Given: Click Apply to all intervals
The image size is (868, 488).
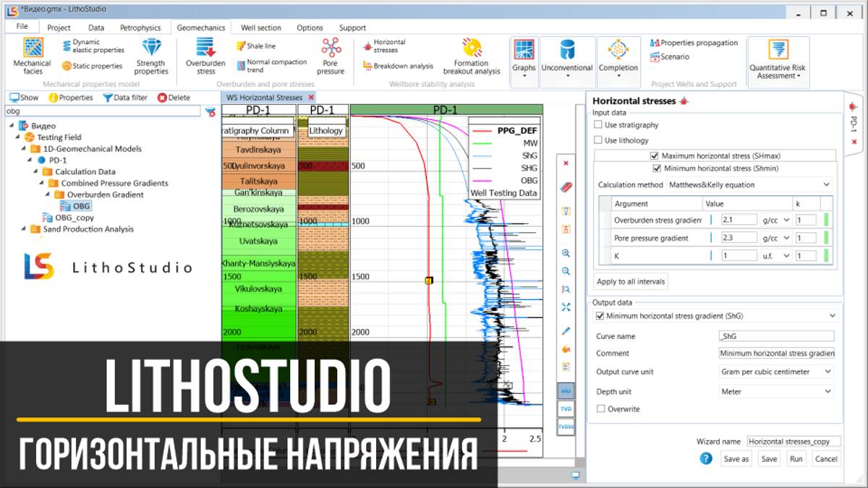Looking at the screenshot, I should [x=630, y=281].
